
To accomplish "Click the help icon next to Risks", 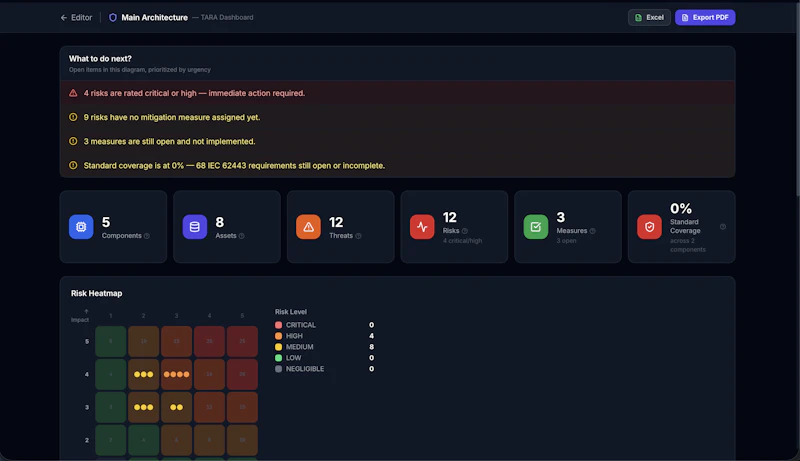I will [x=465, y=231].
